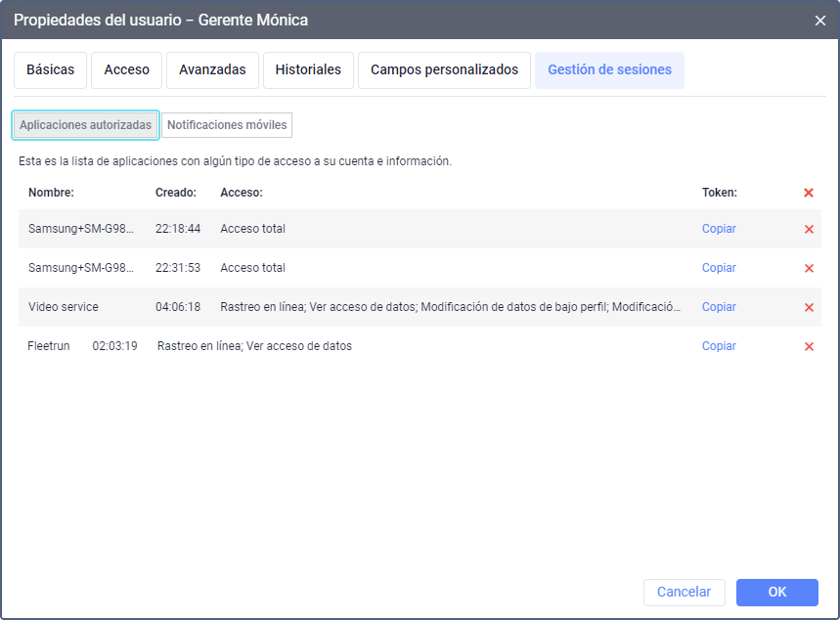Open the Historiales tab
Image resolution: width=840 pixels, height=620 pixels.
tap(308, 70)
